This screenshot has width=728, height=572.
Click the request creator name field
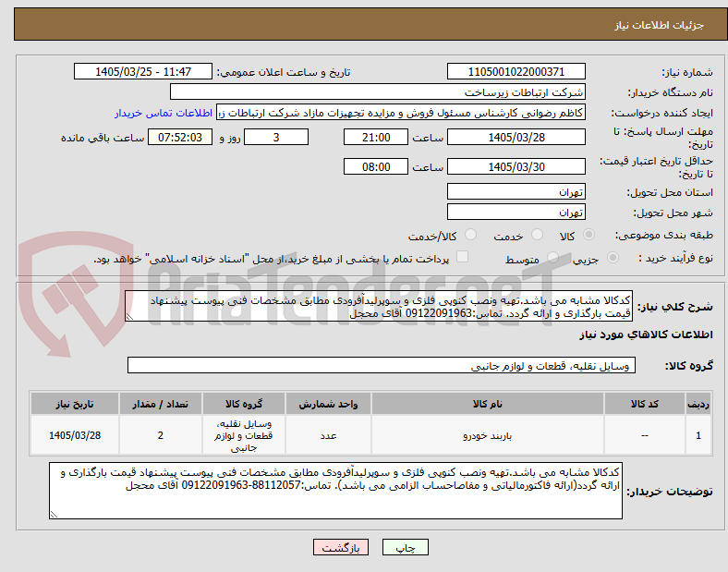click(401, 113)
